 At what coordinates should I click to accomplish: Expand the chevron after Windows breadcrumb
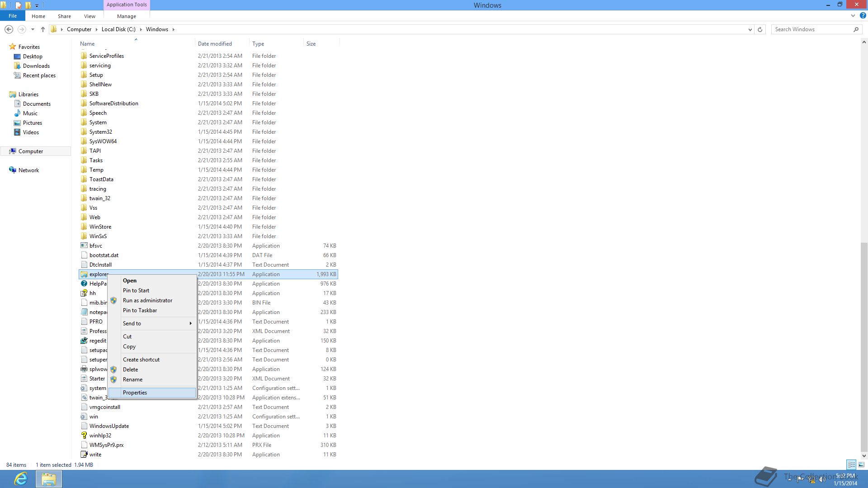click(x=173, y=29)
